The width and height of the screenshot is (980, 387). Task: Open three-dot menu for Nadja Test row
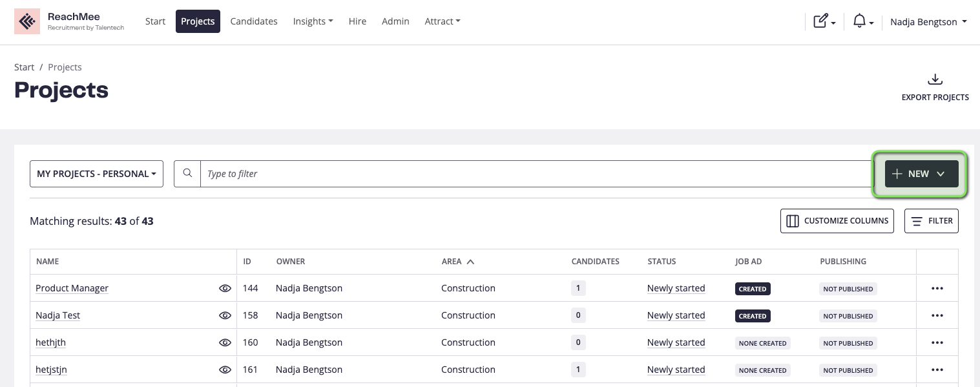click(937, 316)
